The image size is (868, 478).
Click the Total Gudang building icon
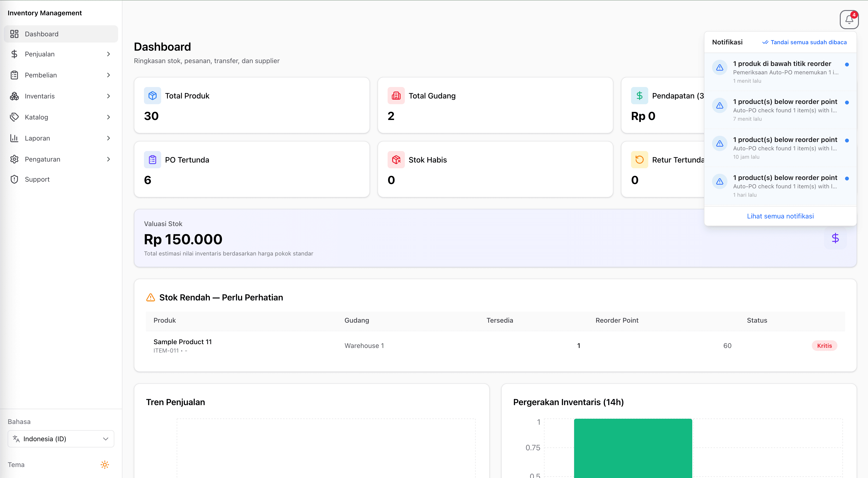(x=396, y=96)
